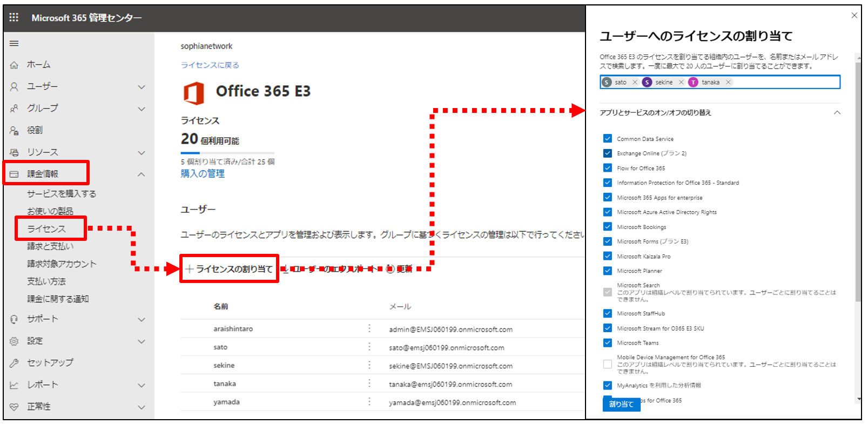
Task: Click the refresh (更新) button
Action: tap(399, 269)
